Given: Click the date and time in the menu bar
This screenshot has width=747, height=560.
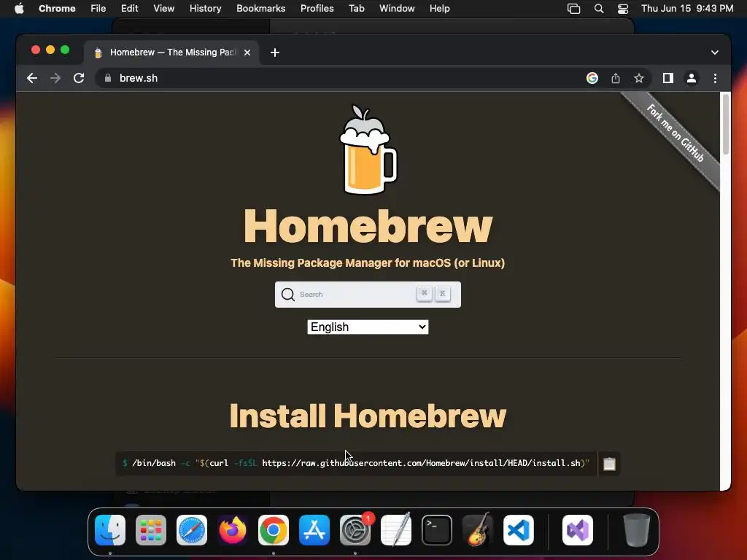Looking at the screenshot, I should (x=687, y=9).
